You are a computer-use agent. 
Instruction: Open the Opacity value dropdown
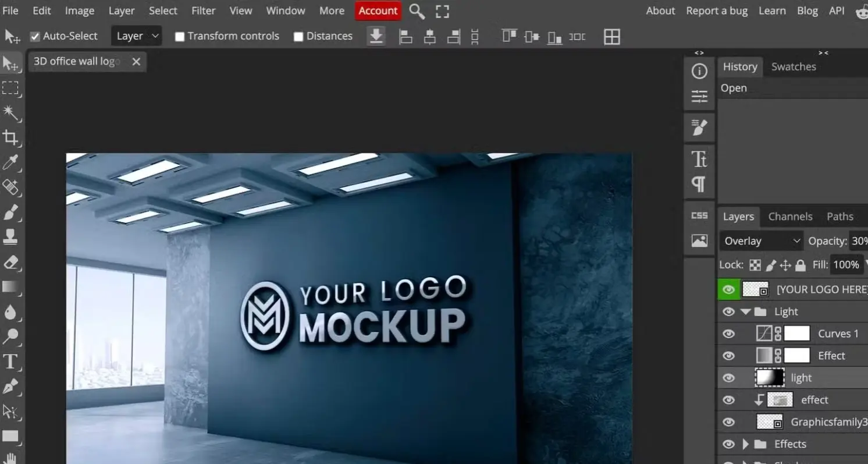[x=859, y=241]
